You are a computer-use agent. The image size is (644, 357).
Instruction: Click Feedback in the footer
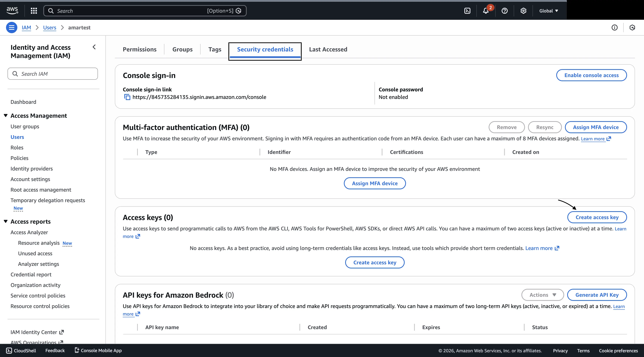[55, 350]
